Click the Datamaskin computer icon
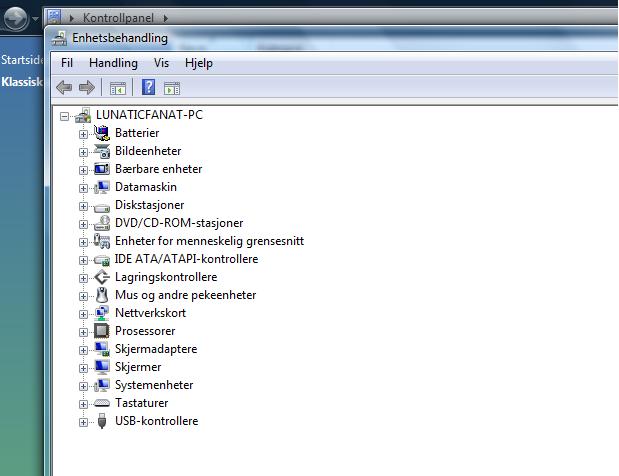This screenshot has height=476, width=619. pos(102,187)
